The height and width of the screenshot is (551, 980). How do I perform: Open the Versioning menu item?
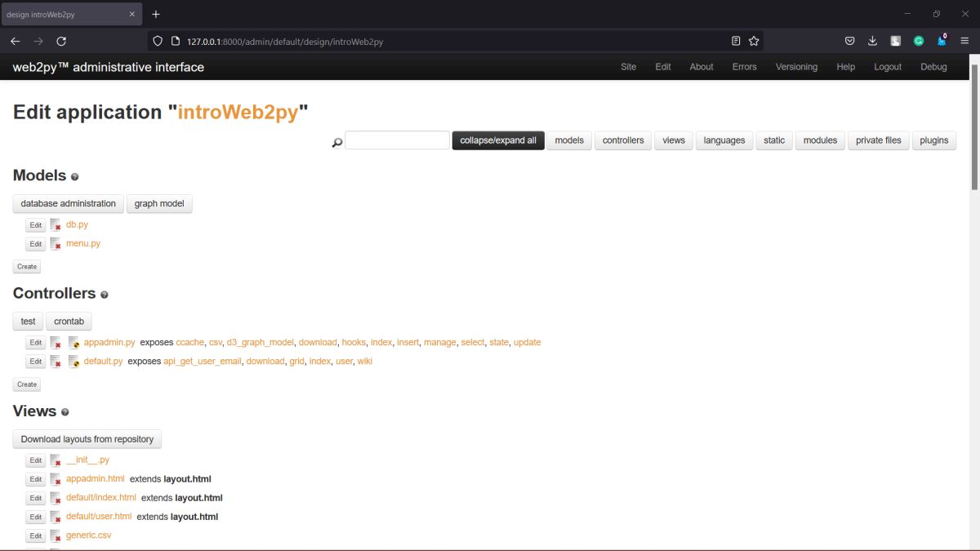(796, 67)
